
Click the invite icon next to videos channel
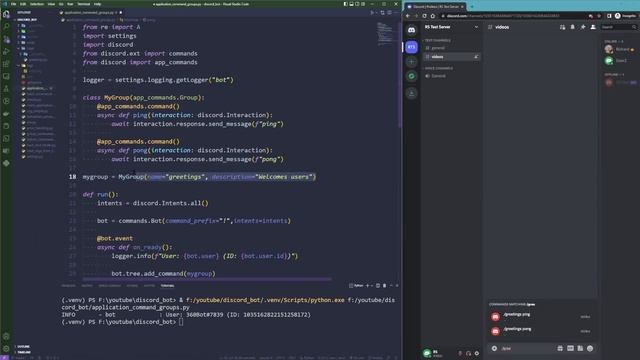coord(476,57)
